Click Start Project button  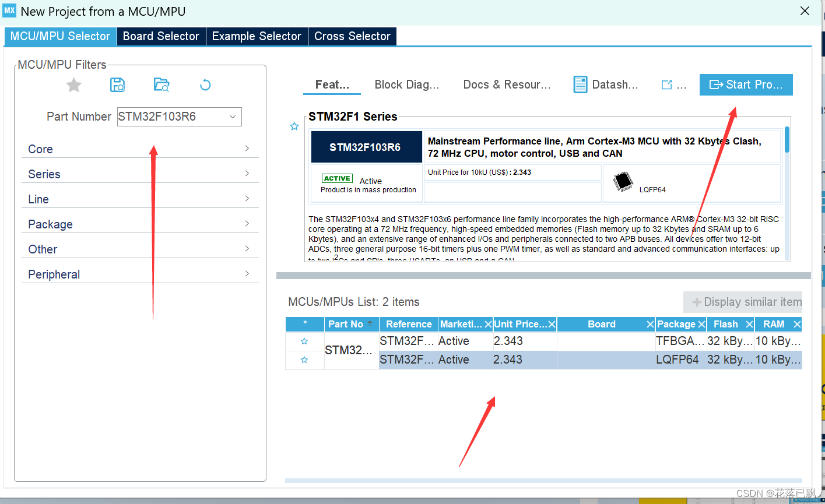click(x=746, y=84)
